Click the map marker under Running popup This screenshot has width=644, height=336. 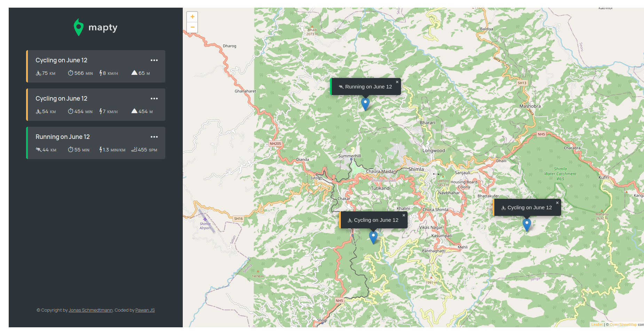(365, 104)
